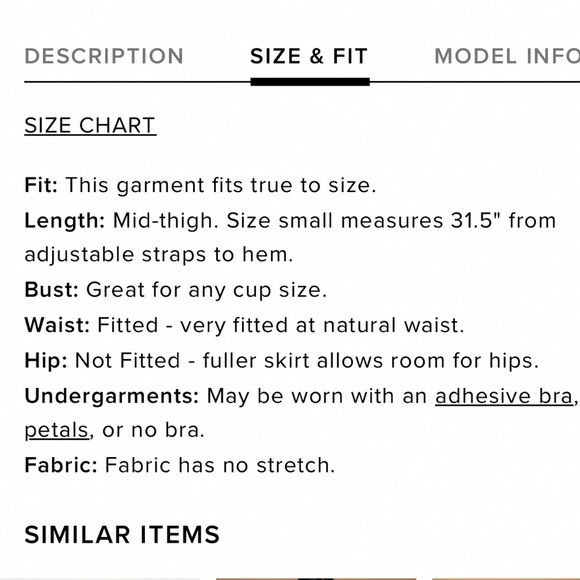
Task: Select the SIZE & FIT tab
Action: (309, 56)
